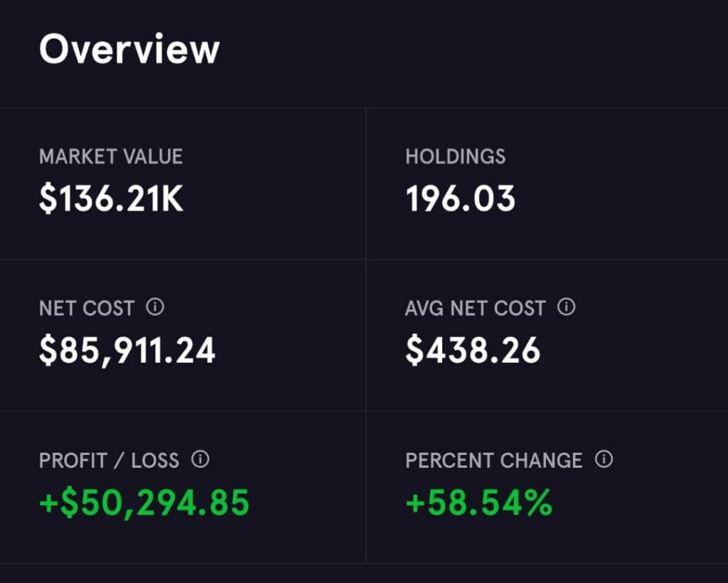Click the green +$50,294.85 profit value
This screenshot has height=583, width=728.
point(144,503)
